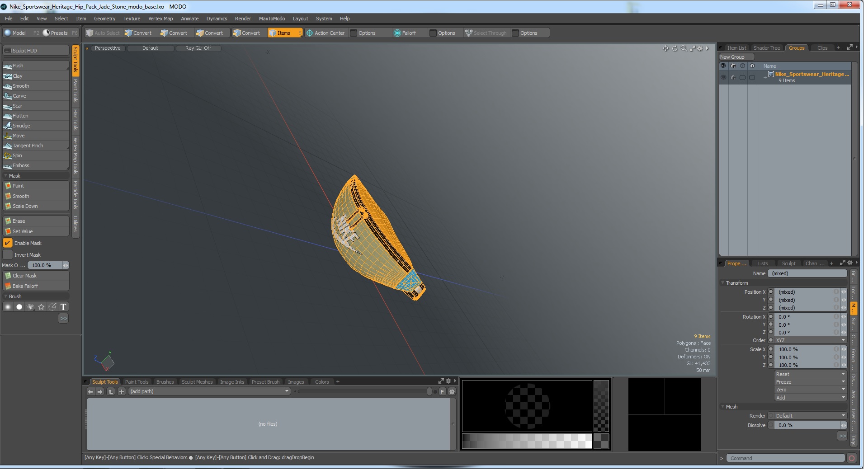The height and width of the screenshot is (470, 868).
Task: Pick the Scar sculpt tool
Action: (x=36, y=106)
